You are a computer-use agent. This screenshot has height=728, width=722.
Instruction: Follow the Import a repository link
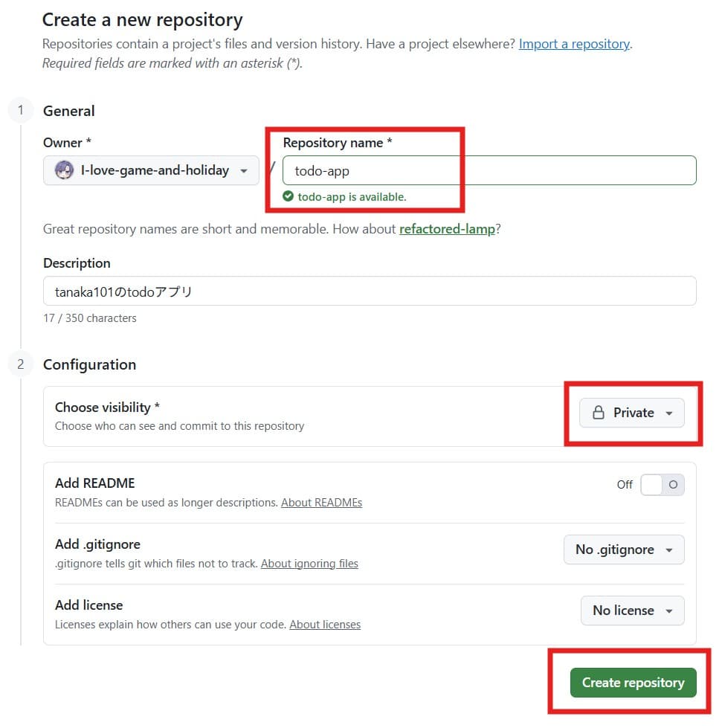click(x=574, y=44)
